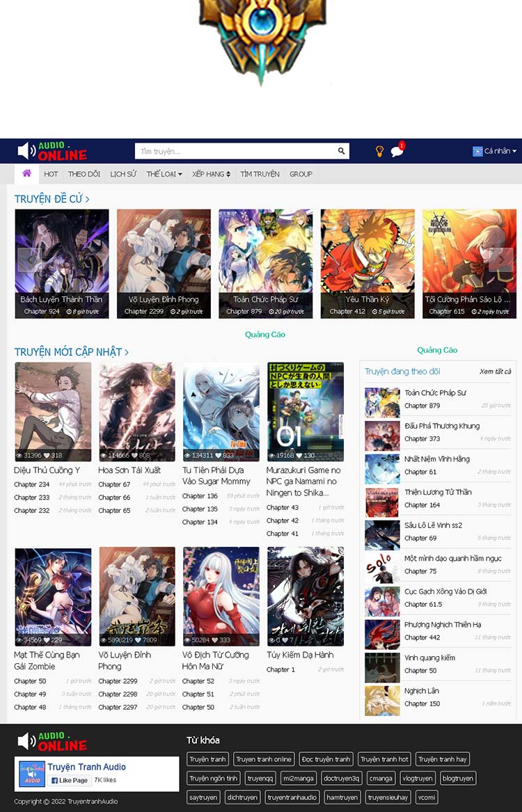Open the Hoa Sơn Tái Xuất cover thumbnail
Screen dimensions: 522x812
[x=137, y=411]
